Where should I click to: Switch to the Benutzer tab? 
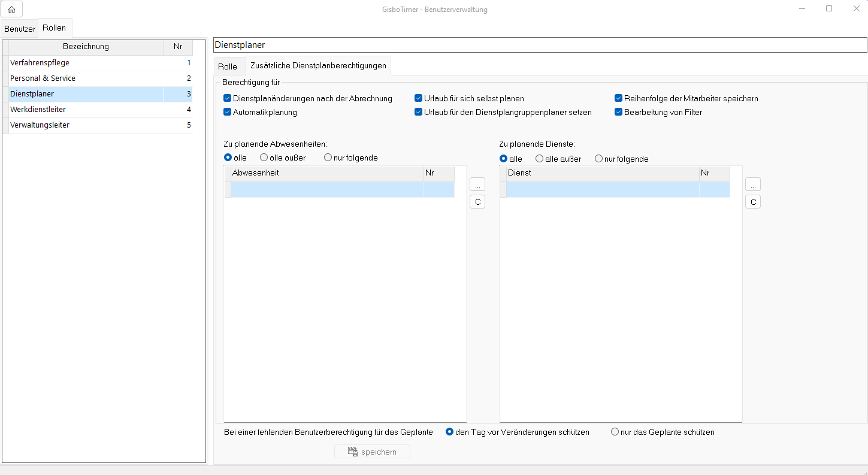(x=20, y=29)
